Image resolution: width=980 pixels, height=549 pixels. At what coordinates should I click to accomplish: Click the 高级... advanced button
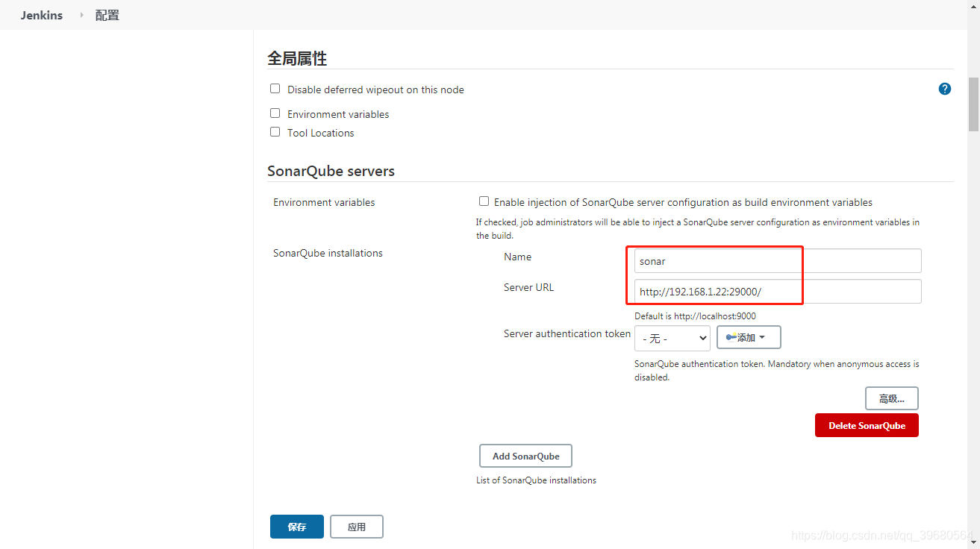coord(891,398)
